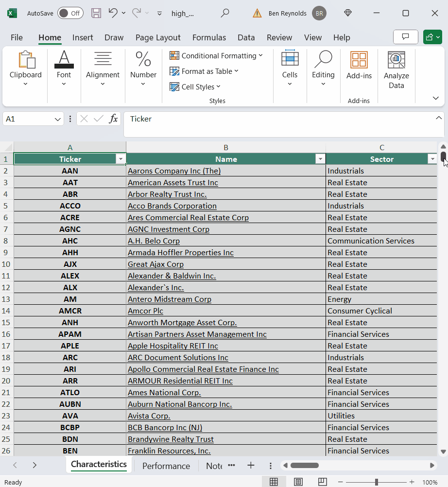Viewport: 448px width, 487px height.
Task: Select the ACCO ticker cell
Action: point(70,206)
